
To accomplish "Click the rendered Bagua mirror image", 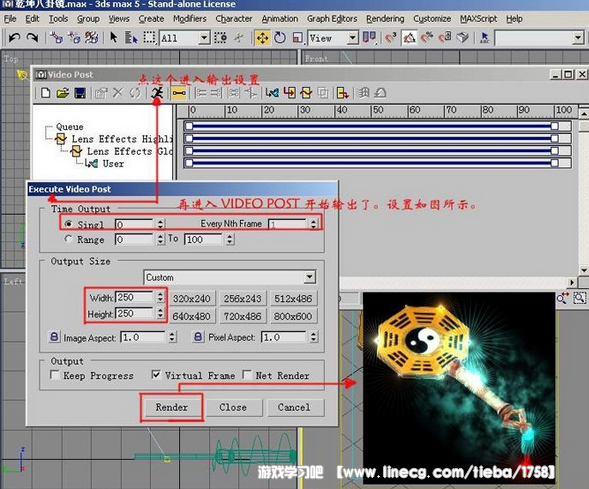I will (459, 387).
